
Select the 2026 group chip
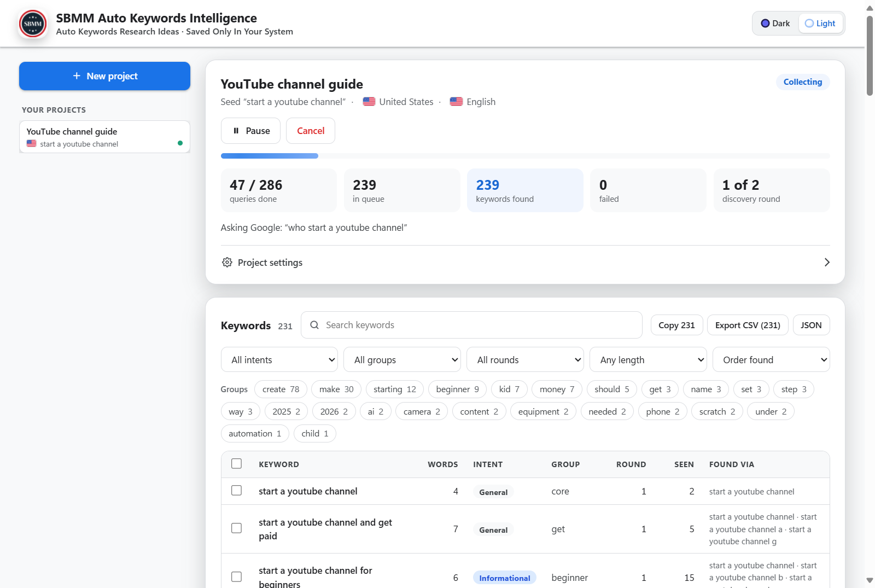pos(334,412)
